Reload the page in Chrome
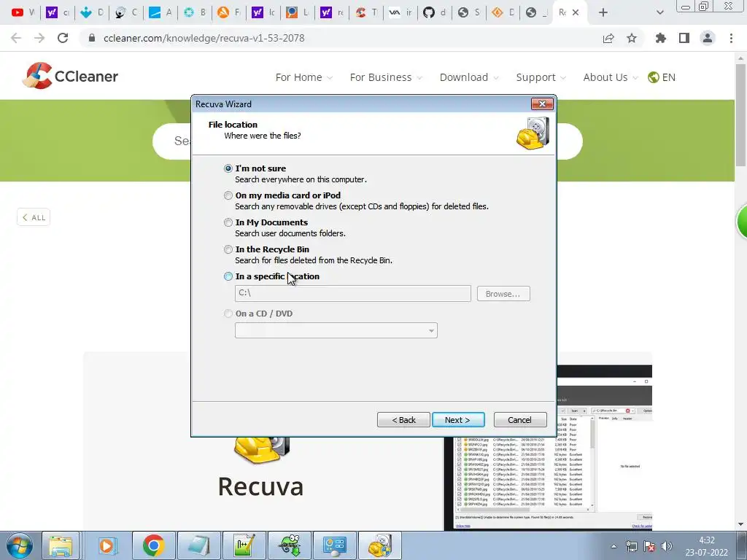 pos(63,38)
